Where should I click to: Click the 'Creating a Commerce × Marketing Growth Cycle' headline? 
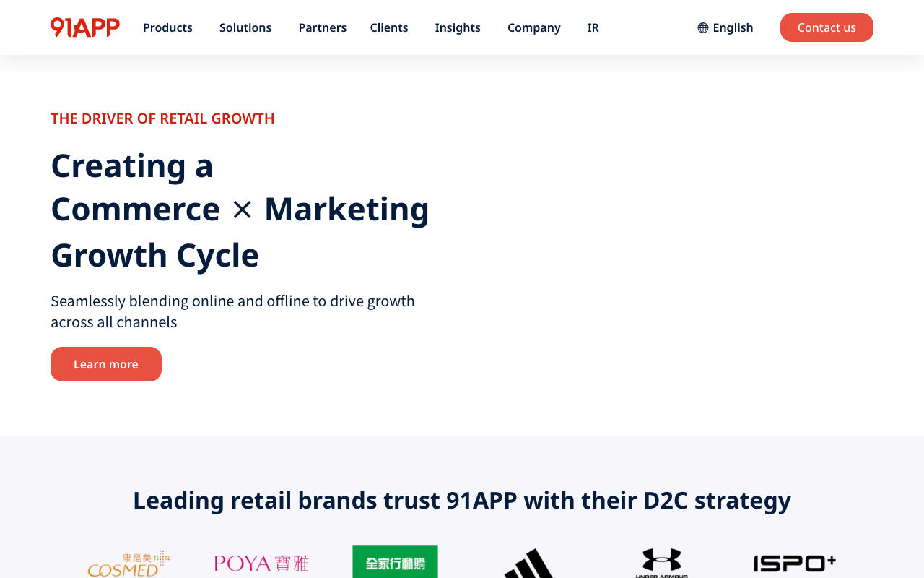pyautogui.click(x=240, y=210)
